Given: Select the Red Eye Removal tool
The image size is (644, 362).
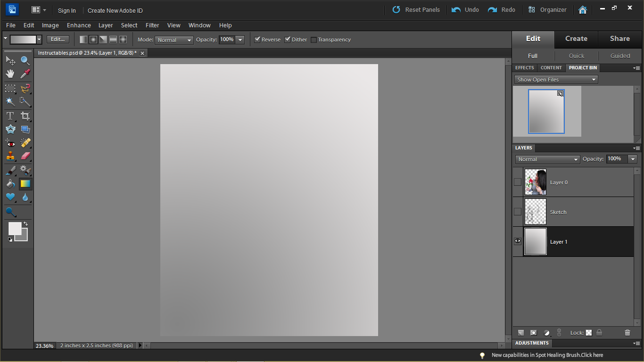Looking at the screenshot, I should click(10, 143).
